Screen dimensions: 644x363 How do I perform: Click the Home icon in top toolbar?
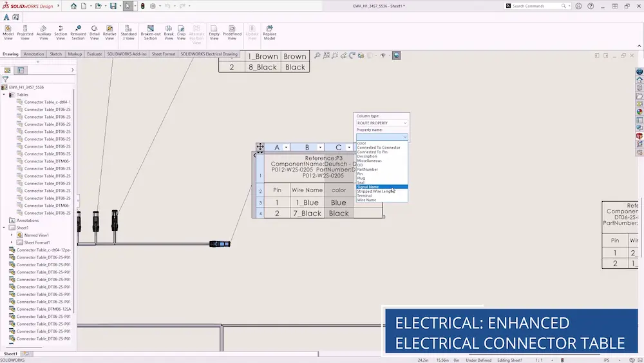click(73, 6)
